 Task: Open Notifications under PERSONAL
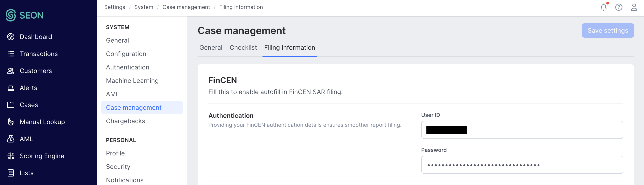tap(125, 180)
